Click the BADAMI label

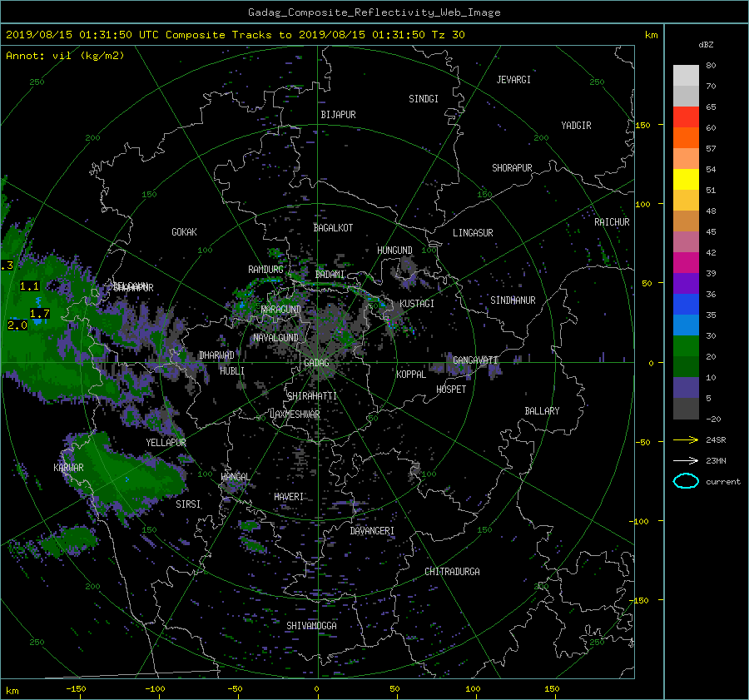(330, 275)
